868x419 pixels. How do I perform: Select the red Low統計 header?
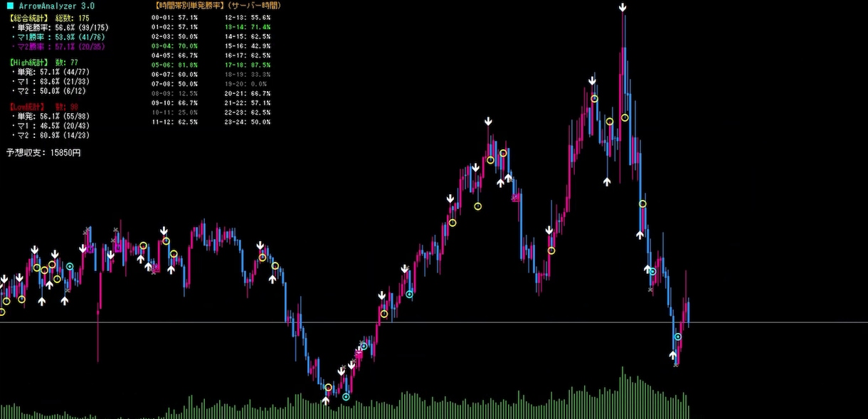point(43,106)
